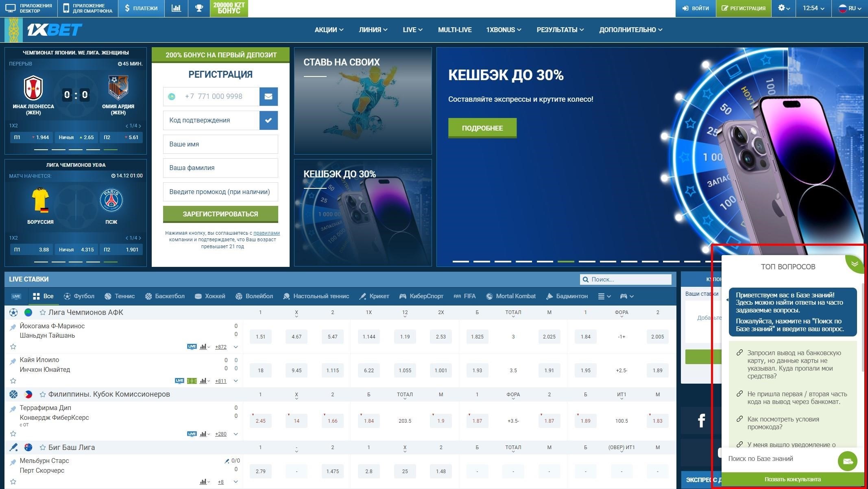The width and height of the screenshot is (868, 489).
Task: Select the FIFA sport filter
Action: [x=465, y=296]
